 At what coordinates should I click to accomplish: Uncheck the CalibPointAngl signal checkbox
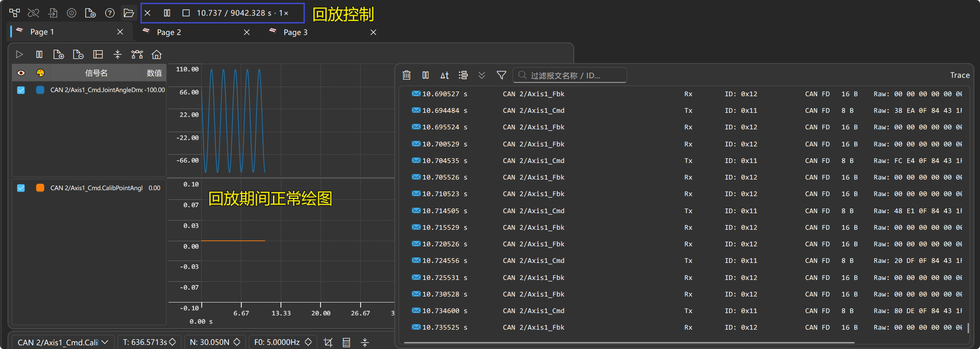click(x=21, y=188)
